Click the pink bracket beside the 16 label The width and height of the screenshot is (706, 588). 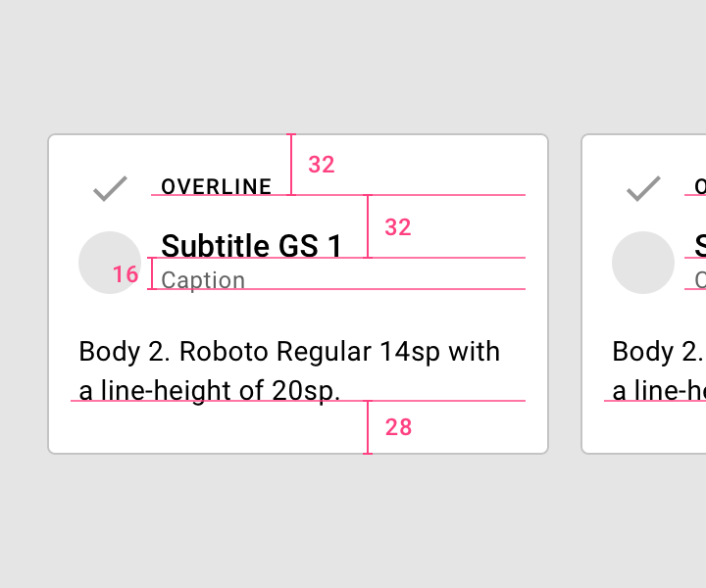coord(152,273)
